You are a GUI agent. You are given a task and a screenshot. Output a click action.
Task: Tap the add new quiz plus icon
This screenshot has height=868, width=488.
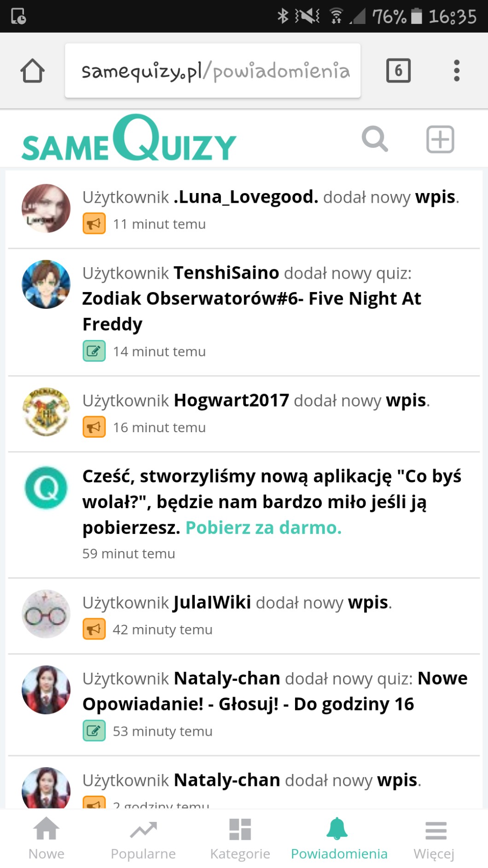440,139
